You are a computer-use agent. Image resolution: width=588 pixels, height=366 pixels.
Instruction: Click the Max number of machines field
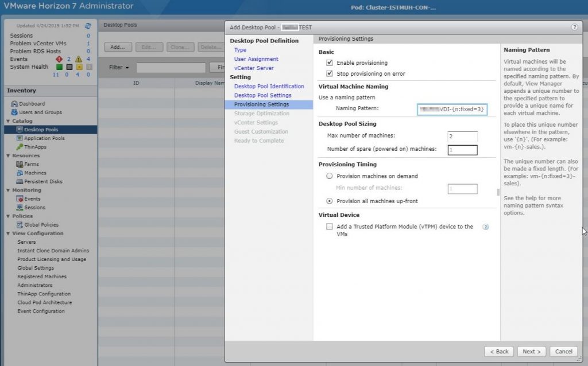tap(462, 137)
